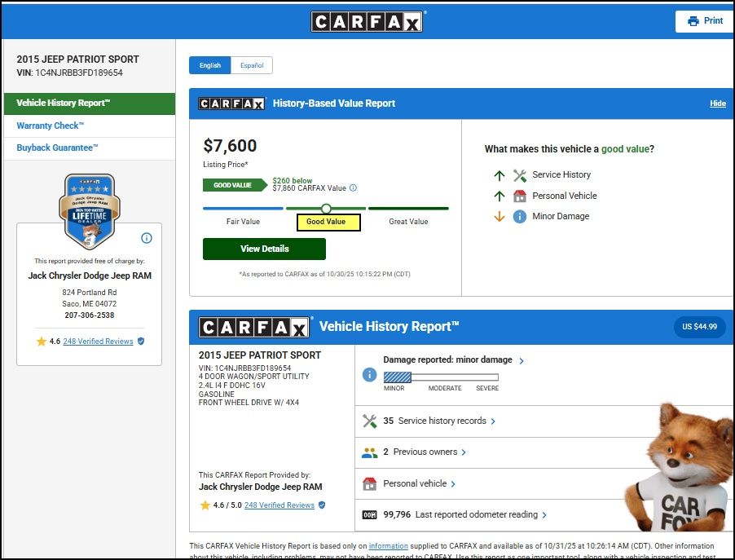Screen dimensions: 735x560
Task: Click the Minor Damage info icon
Action: click(x=520, y=217)
